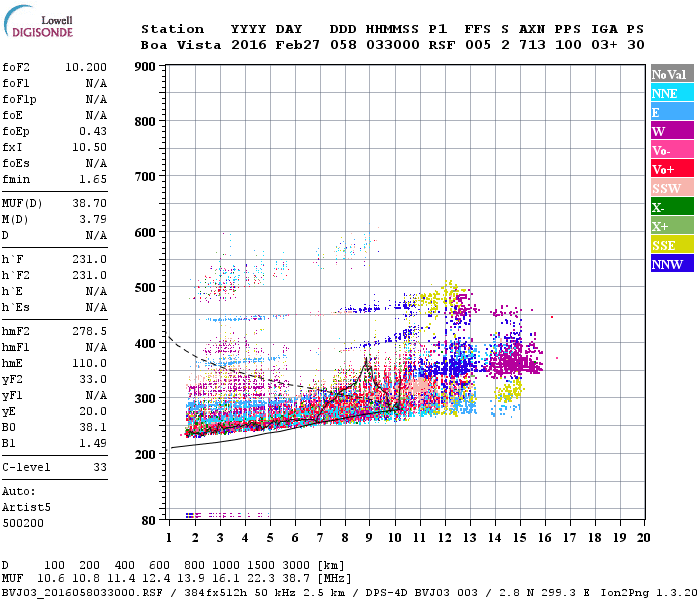Click the 3000 km distance in D row
The image size is (700, 600).
point(296,565)
